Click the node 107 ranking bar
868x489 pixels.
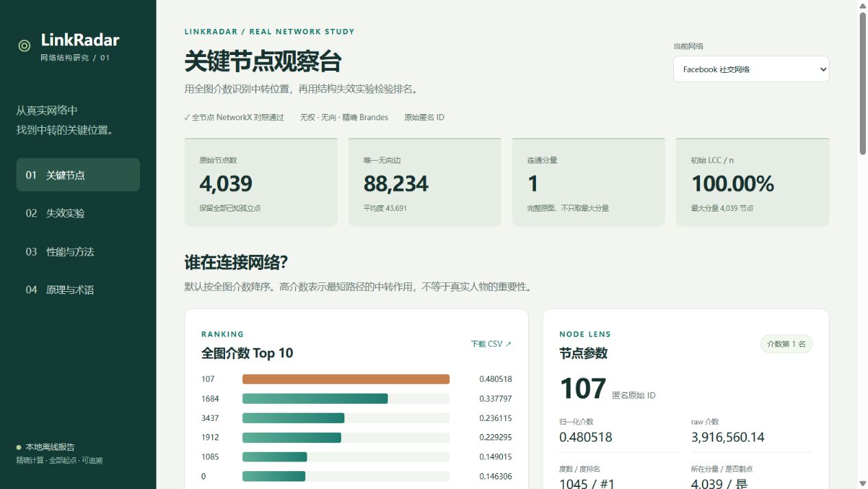click(x=346, y=379)
